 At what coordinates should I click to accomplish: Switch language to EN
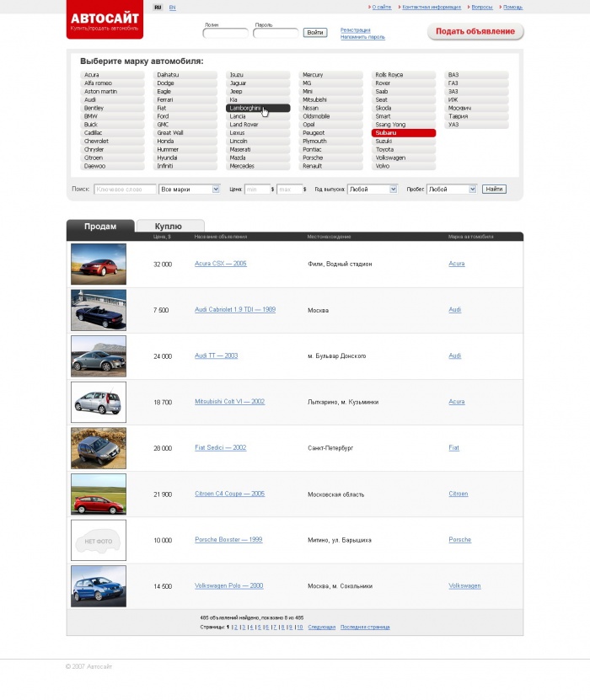tap(172, 7)
